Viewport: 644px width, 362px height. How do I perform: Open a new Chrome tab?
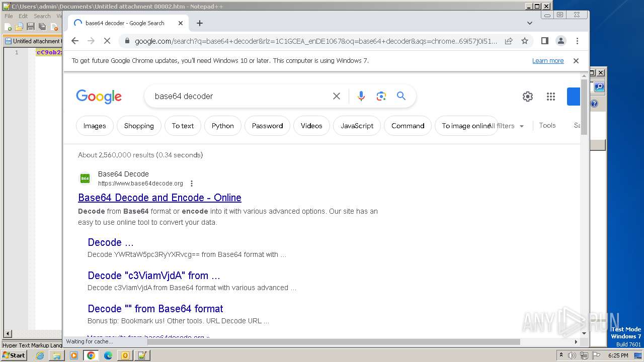[200, 23]
